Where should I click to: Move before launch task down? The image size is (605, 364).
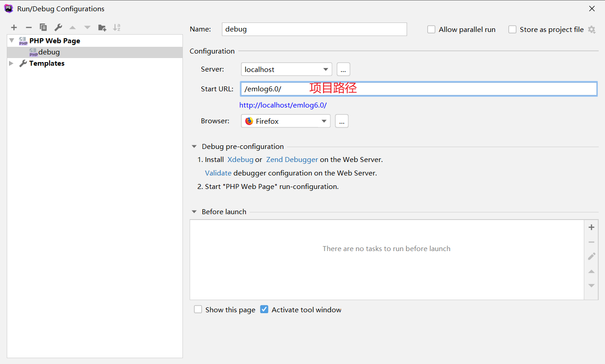click(591, 286)
